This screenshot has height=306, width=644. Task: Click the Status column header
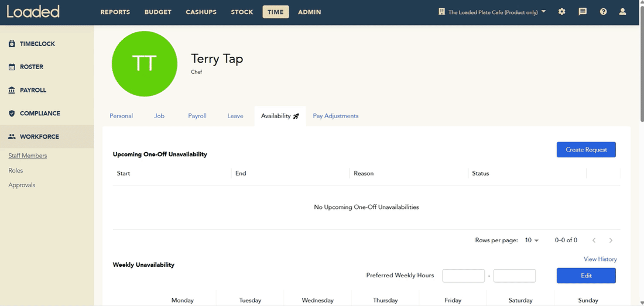(x=481, y=173)
